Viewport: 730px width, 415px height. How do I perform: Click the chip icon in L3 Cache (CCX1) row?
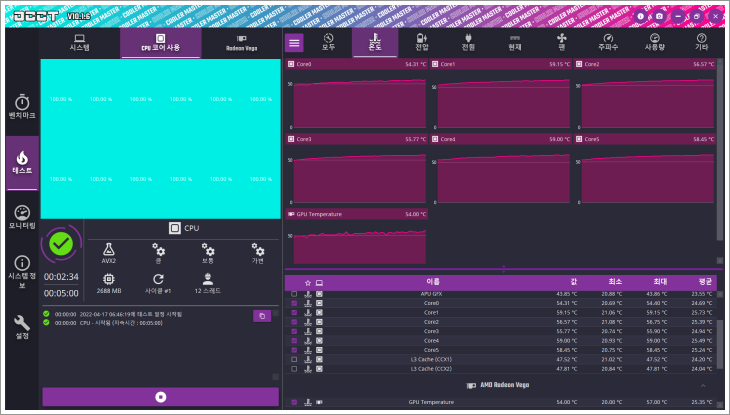[x=319, y=360]
